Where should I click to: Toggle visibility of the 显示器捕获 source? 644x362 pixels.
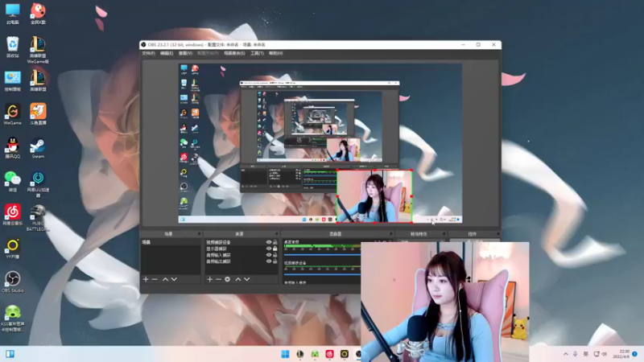pyautogui.click(x=269, y=249)
